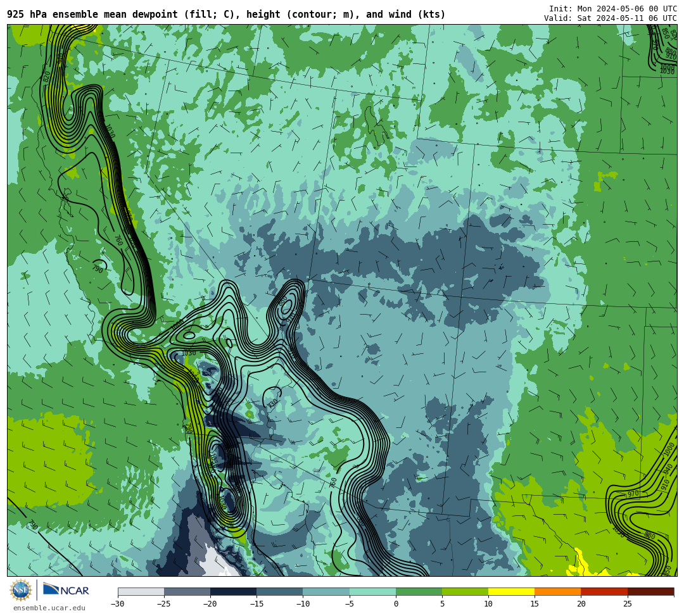
Task: Click the 20 to 25 red swatch
Action: [604, 591]
